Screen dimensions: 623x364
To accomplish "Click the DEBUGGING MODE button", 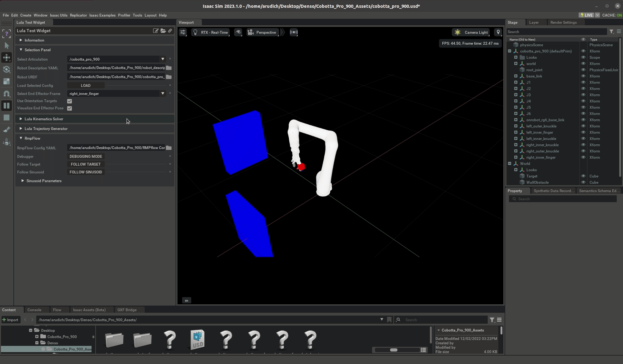I will (86, 157).
